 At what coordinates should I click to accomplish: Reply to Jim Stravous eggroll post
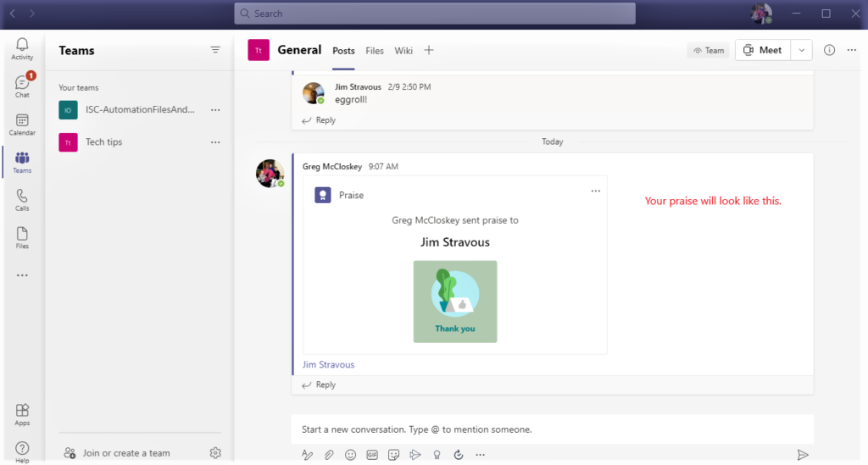point(320,120)
